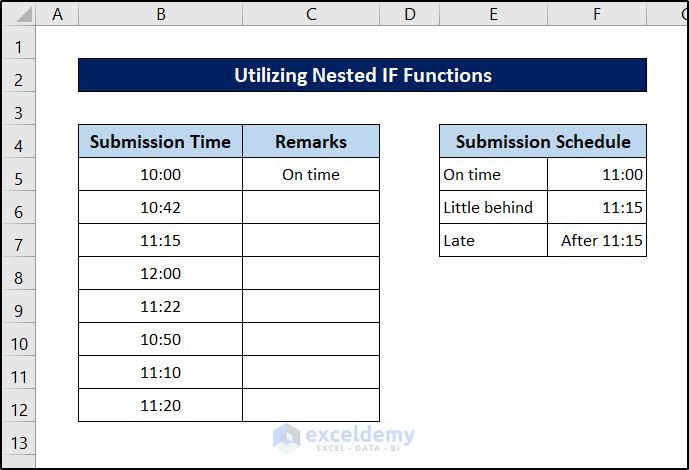Screen dimensions: 689x470
Task: Click the 'Late' schedule cell
Action: pos(493,240)
